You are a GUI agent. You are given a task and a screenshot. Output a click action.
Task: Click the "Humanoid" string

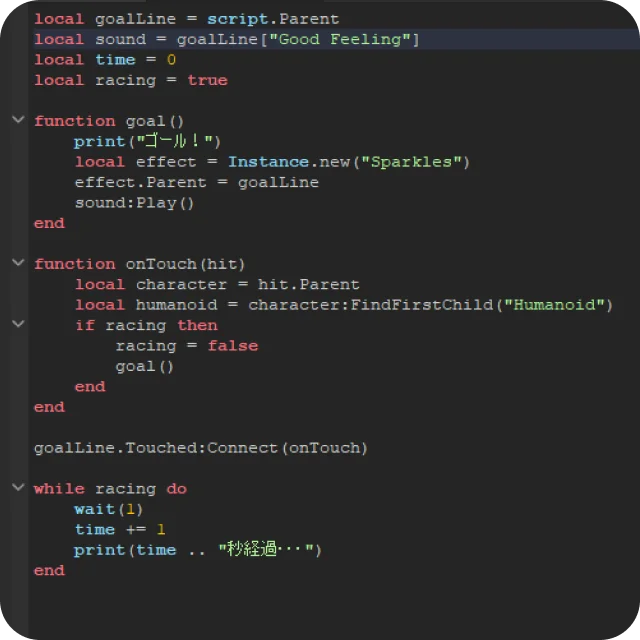(x=554, y=305)
